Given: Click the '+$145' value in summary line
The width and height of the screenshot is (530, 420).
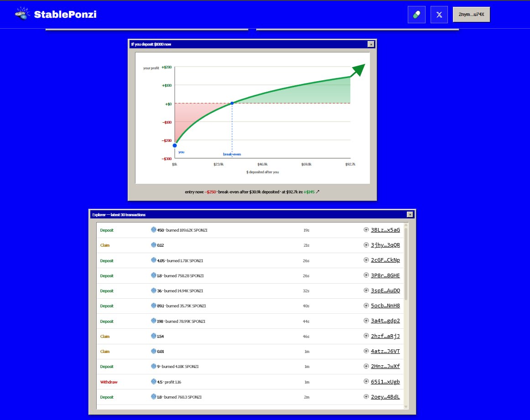Looking at the screenshot, I should click(x=309, y=192).
